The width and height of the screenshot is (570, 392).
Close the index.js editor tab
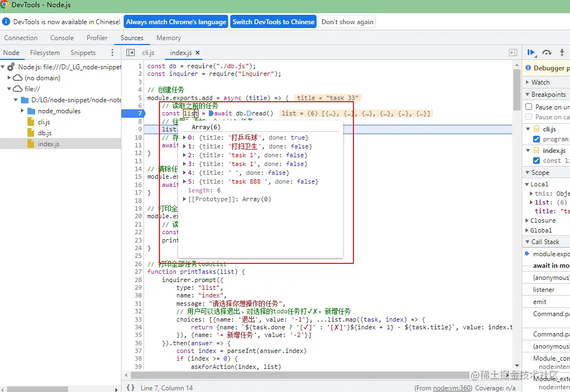(x=198, y=53)
